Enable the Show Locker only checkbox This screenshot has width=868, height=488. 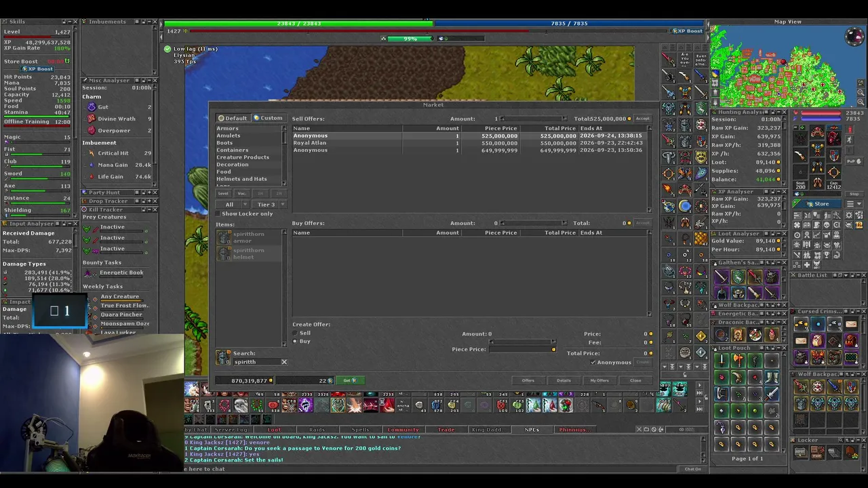coord(219,213)
